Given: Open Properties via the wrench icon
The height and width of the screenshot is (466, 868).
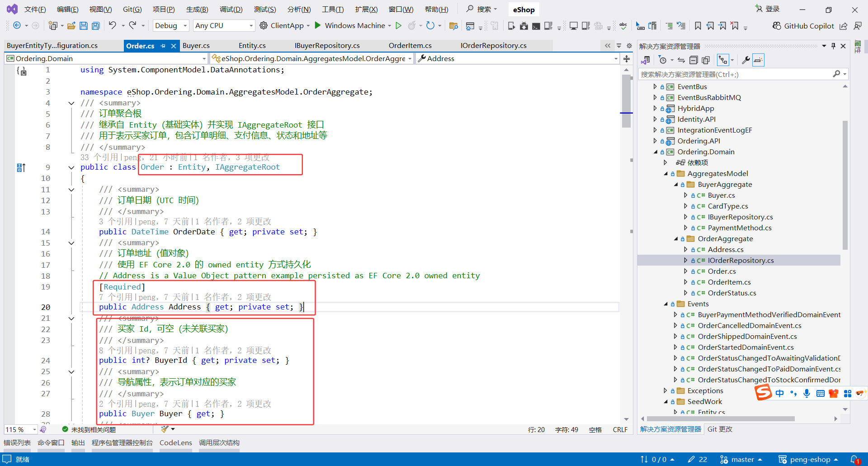Looking at the screenshot, I should click(746, 60).
